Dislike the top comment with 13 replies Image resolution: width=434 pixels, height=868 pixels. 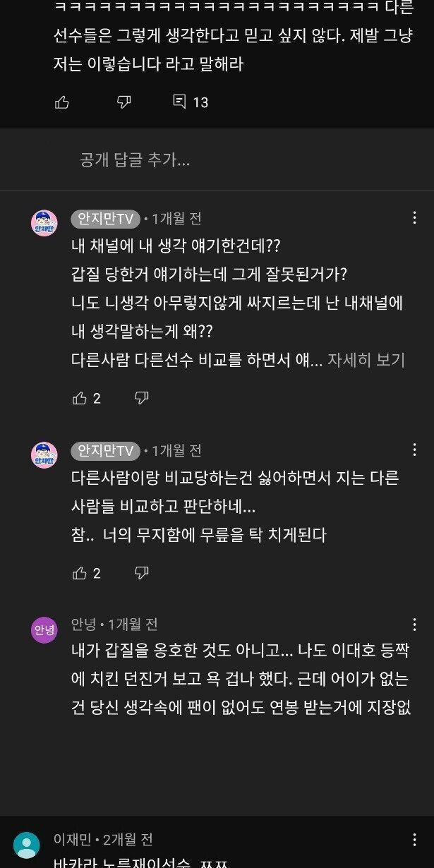(x=123, y=102)
